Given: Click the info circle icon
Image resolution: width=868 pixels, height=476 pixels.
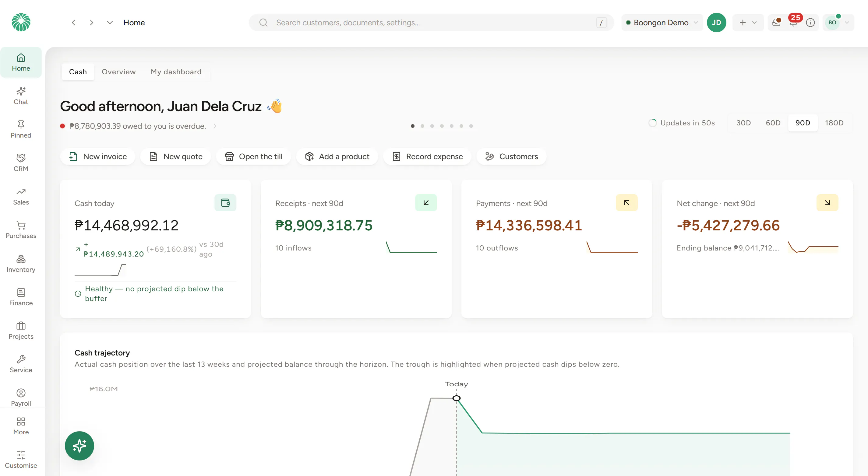Looking at the screenshot, I should pyautogui.click(x=810, y=23).
